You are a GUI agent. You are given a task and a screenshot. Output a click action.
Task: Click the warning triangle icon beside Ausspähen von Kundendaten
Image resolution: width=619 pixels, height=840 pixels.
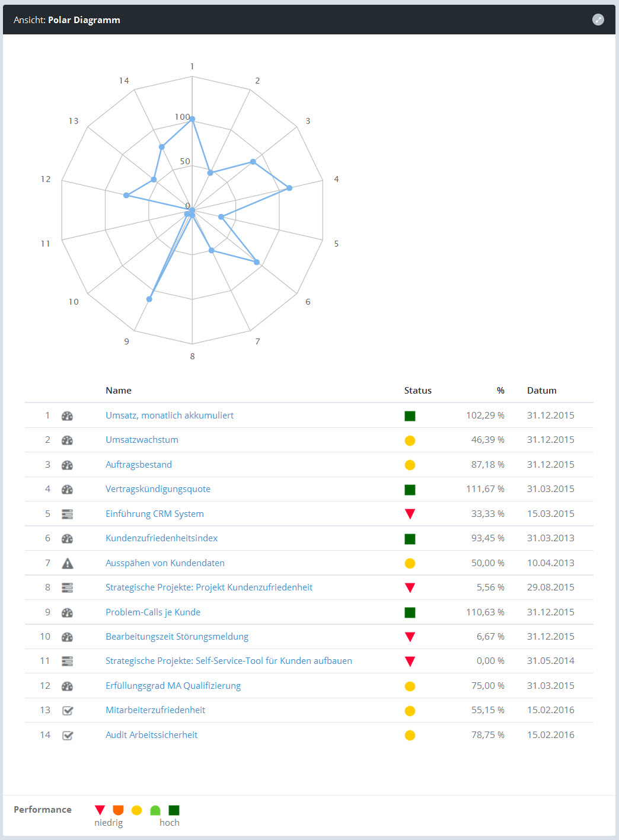[67, 563]
